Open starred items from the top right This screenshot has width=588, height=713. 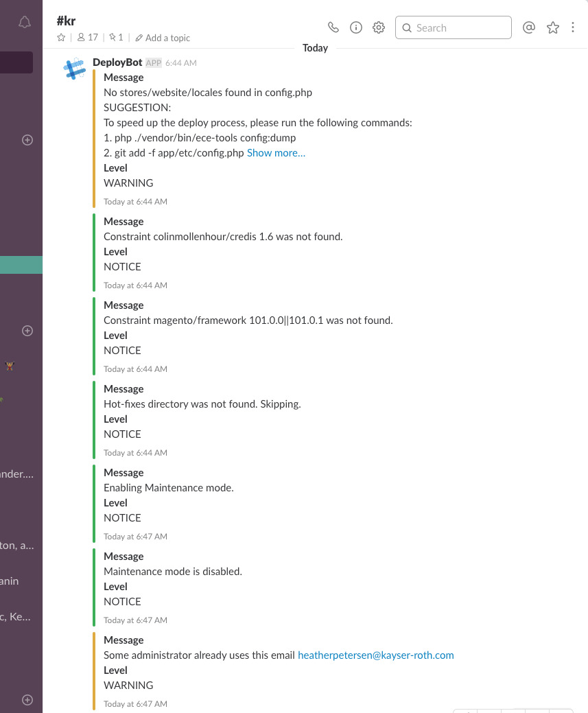[553, 27]
